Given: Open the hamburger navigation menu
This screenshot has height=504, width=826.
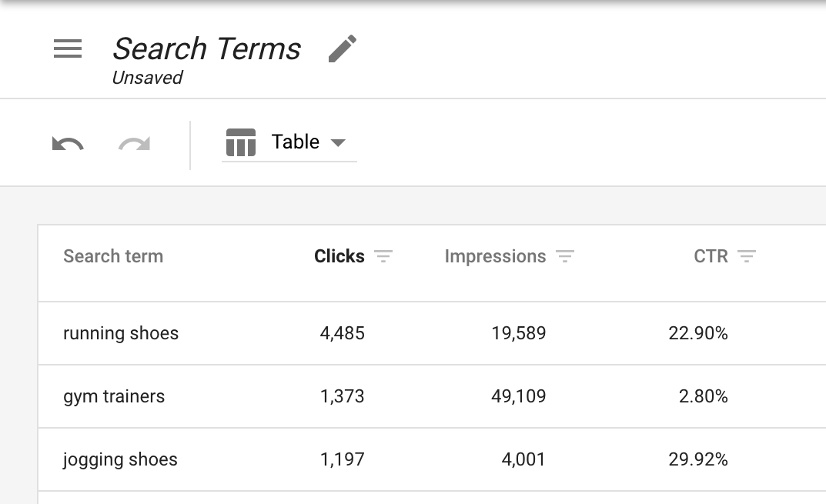Looking at the screenshot, I should tap(68, 48).
